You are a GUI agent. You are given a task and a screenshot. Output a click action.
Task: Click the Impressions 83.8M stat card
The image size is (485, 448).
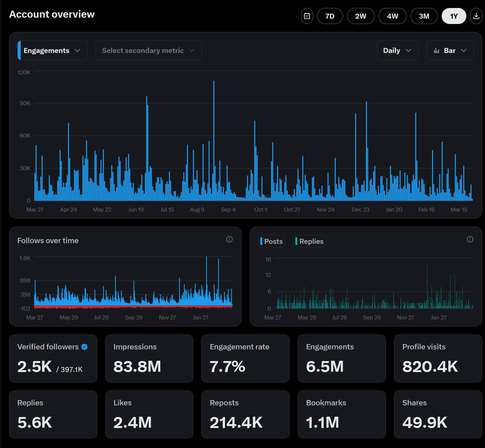coord(149,358)
